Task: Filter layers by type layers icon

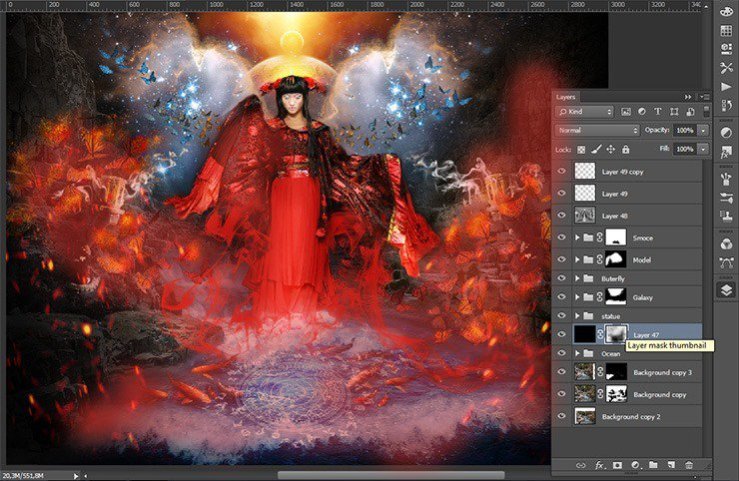Action: tap(658, 112)
